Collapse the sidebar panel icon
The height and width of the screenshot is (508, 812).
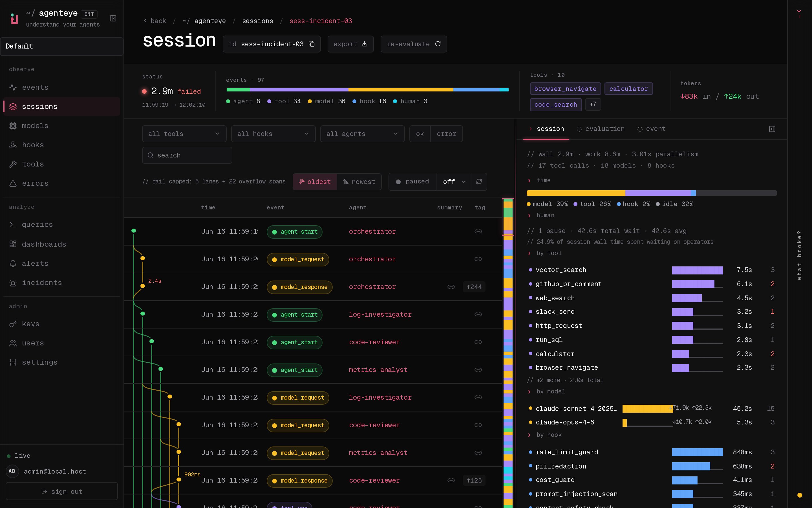(113, 18)
